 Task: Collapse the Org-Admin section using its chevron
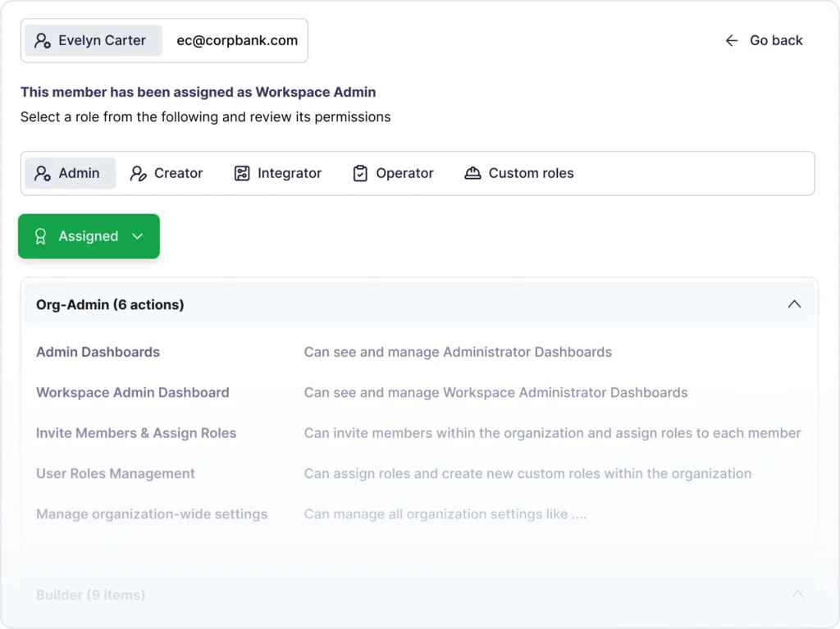coord(793,304)
